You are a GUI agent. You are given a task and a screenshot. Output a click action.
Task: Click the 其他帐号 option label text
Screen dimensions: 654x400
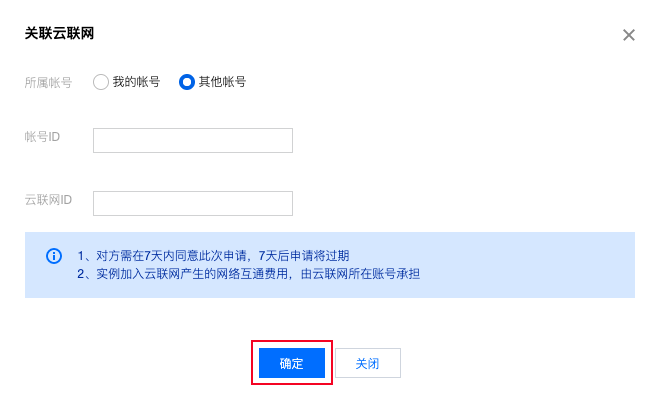point(222,82)
